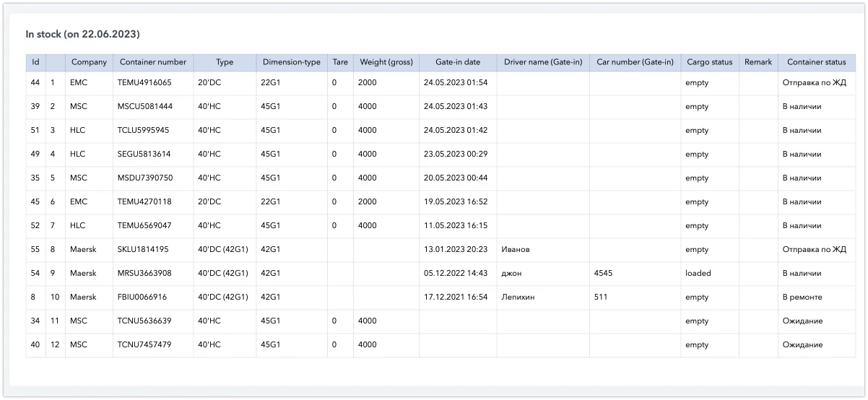
Task: Click the Container status column header
Action: click(816, 62)
